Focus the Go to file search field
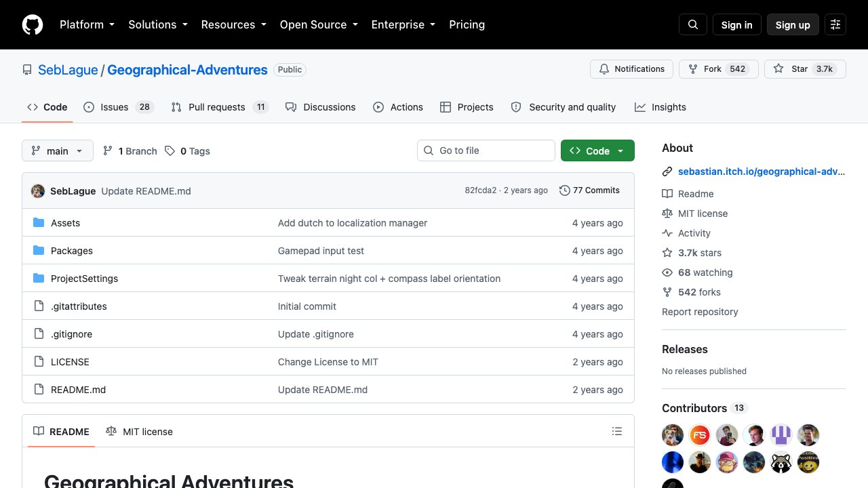868x488 pixels. (x=486, y=150)
